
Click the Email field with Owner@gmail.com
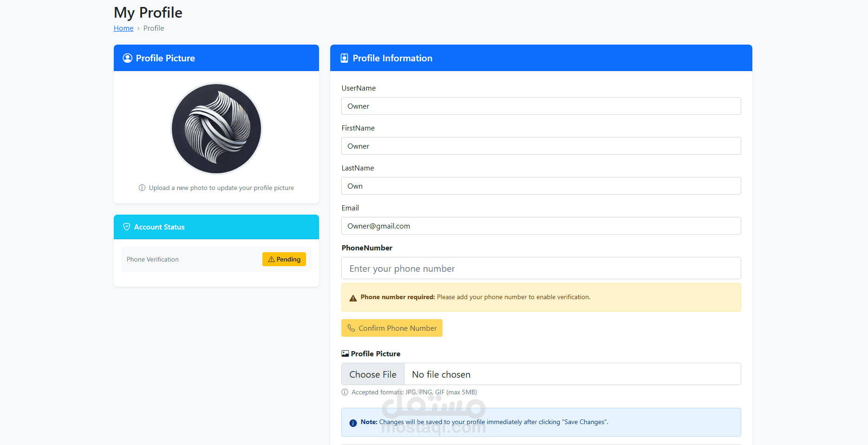tap(541, 226)
